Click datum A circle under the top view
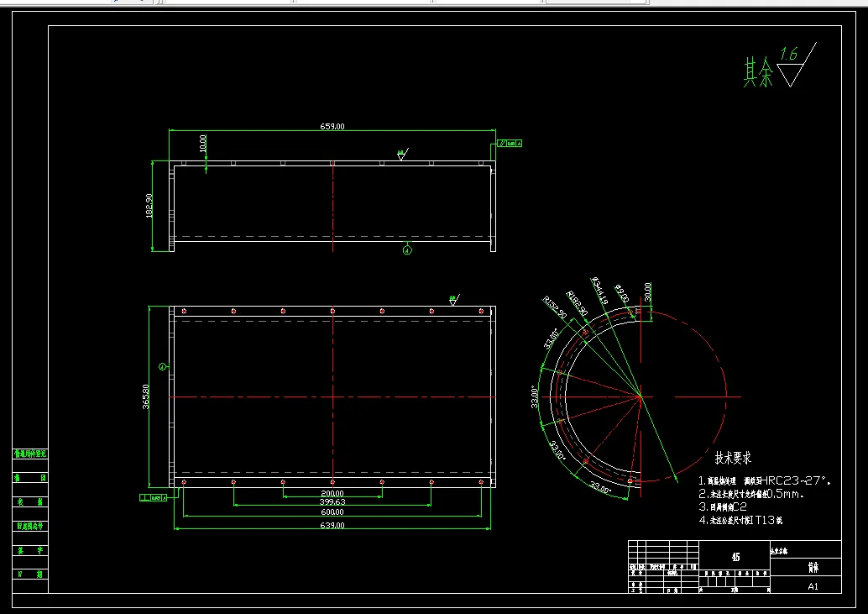Viewport: 868px width, 614px height. tap(407, 250)
